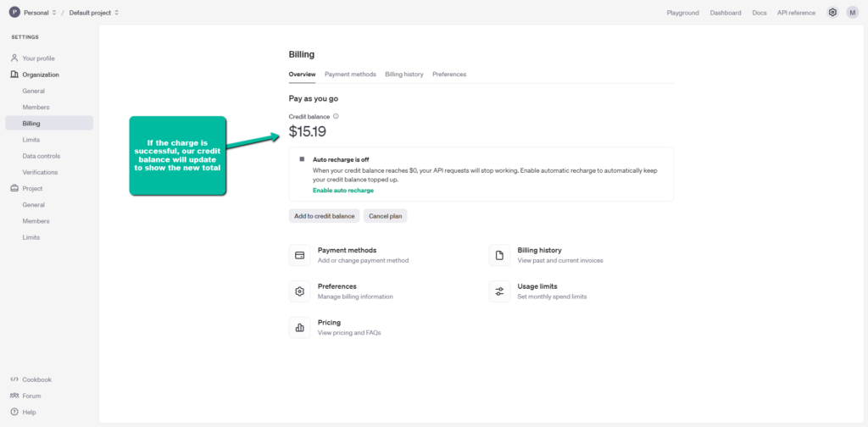Click the Pricing bar chart icon
This screenshot has width=868, height=427.
[299, 327]
